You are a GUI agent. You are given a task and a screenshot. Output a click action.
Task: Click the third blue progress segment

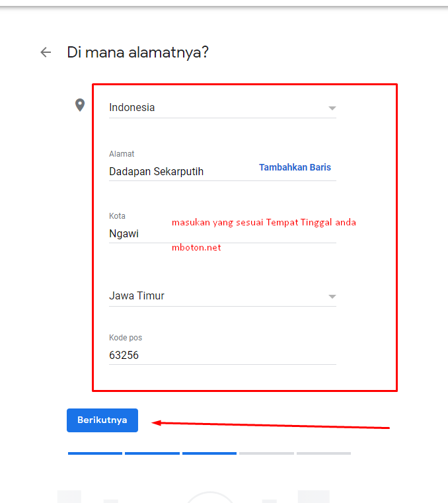coord(209,453)
